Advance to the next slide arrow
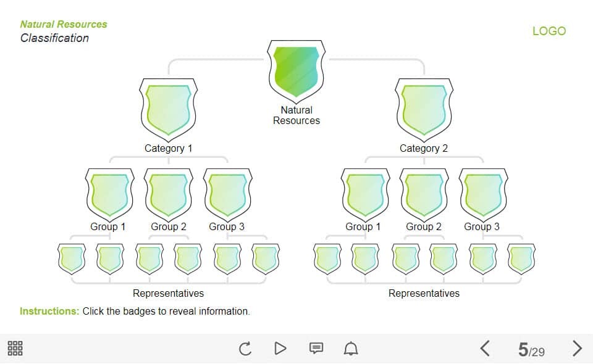Viewport: 593px width, 364px height. pyautogui.click(x=577, y=349)
